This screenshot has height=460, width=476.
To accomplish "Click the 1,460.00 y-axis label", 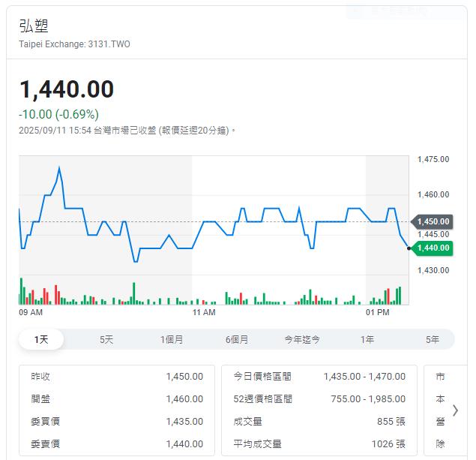I will (433, 194).
